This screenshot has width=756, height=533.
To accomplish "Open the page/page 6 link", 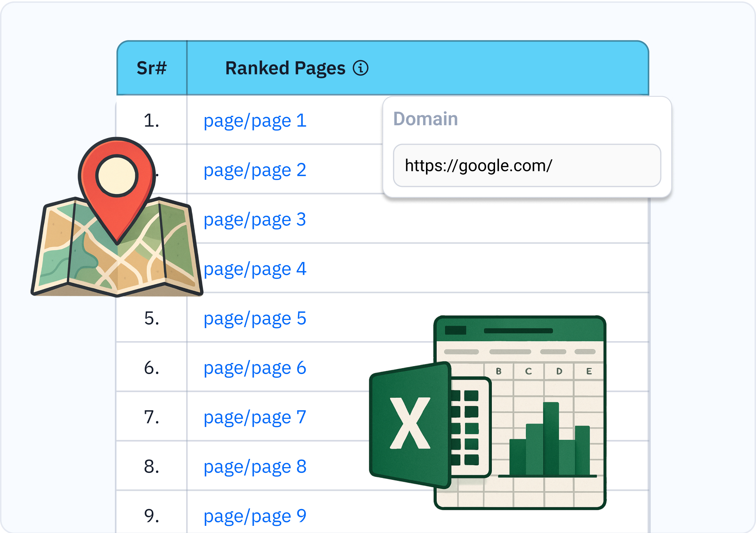I will click(x=255, y=368).
